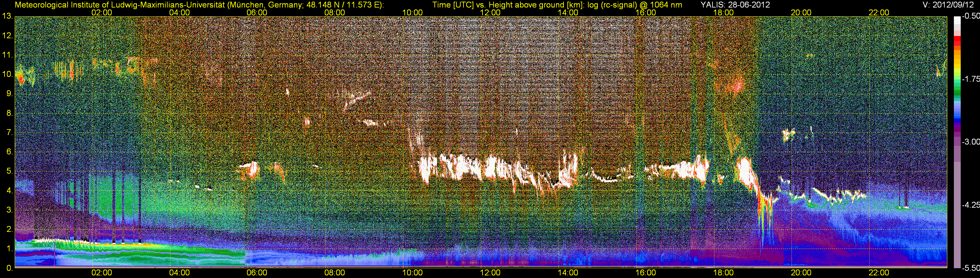Click the 3 km height axis label
Viewport: 980px width, 278px height.
[9, 210]
